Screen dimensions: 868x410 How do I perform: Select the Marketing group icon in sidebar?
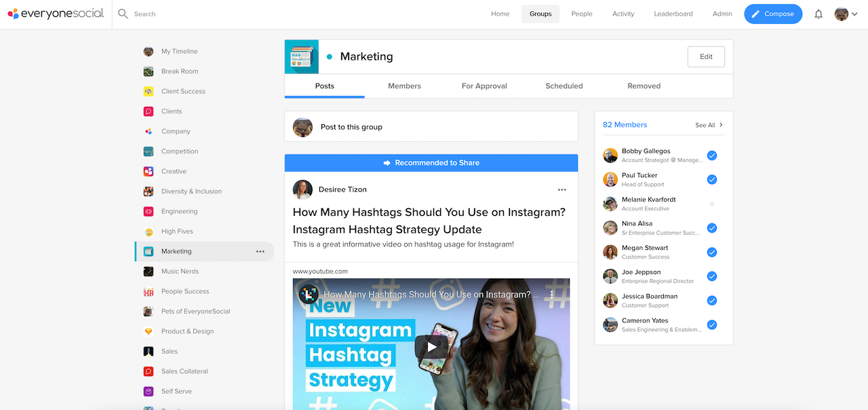pos(148,251)
